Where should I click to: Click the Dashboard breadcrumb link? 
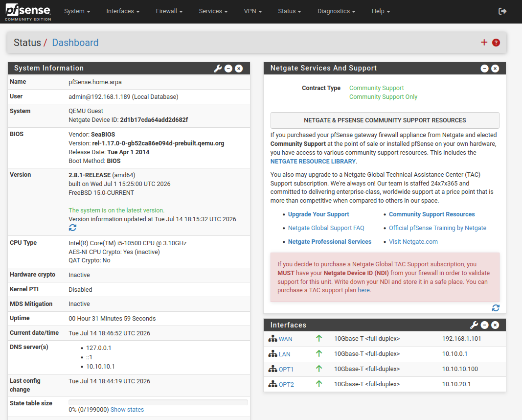(x=75, y=43)
